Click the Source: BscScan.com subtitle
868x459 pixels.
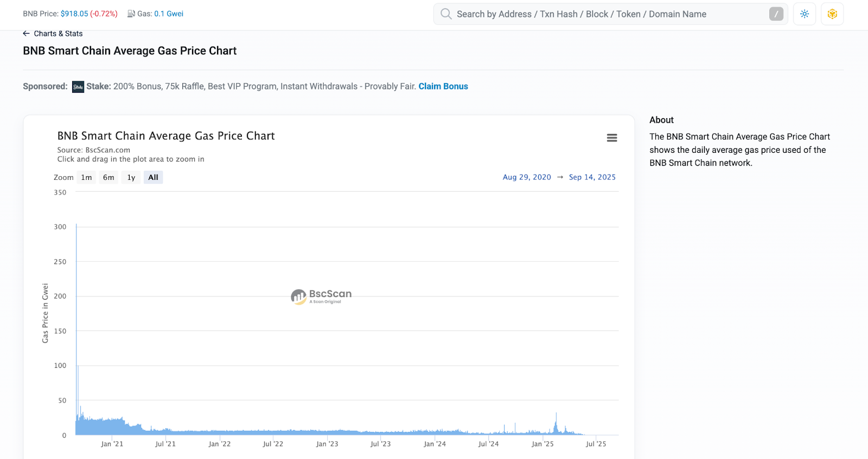[x=94, y=150]
